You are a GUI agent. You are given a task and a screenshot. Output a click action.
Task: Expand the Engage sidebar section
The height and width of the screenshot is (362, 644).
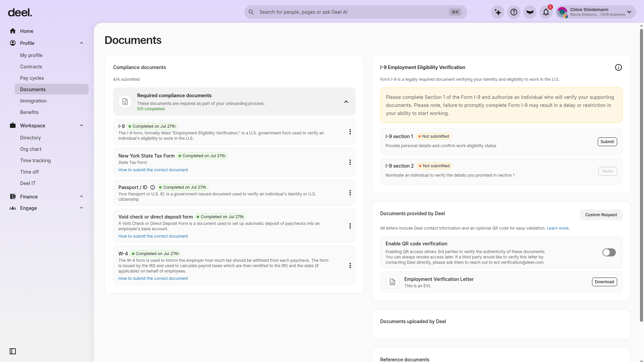click(82, 208)
